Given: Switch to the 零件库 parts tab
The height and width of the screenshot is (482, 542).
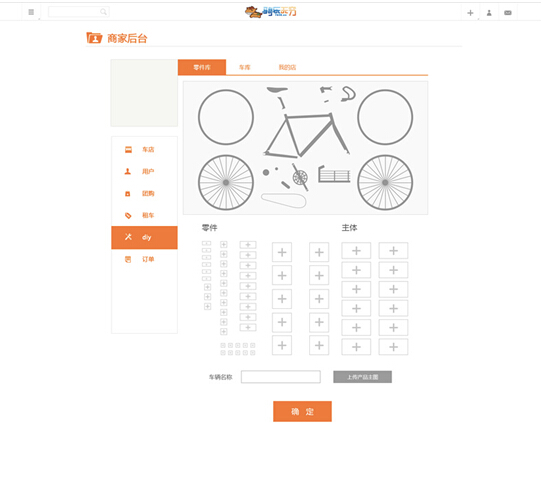Looking at the screenshot, I should [x=202, y=67].
